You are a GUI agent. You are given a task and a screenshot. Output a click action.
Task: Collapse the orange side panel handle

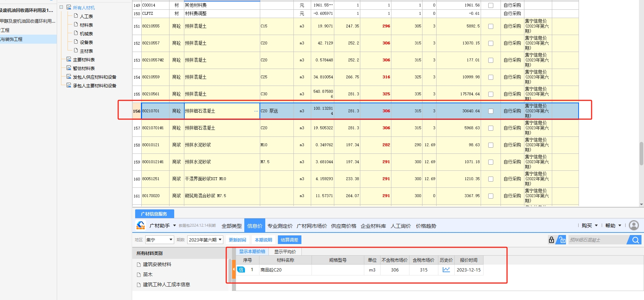click(x=234, y=269)
